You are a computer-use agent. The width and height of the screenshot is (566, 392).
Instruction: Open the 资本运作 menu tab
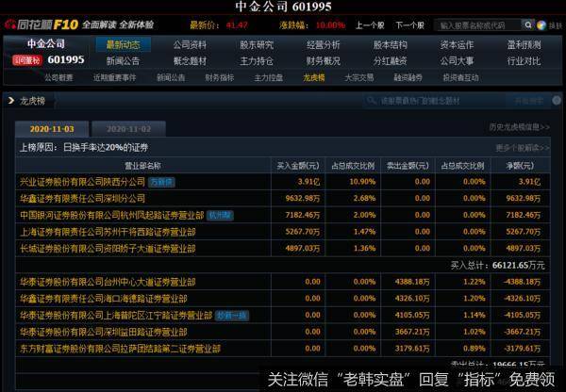(457, 45)
